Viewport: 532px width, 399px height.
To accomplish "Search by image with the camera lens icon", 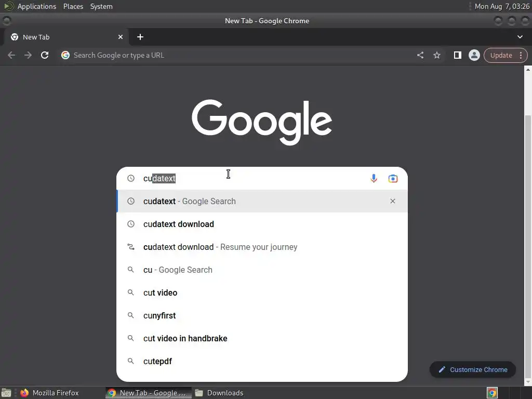I will [393, 179].
